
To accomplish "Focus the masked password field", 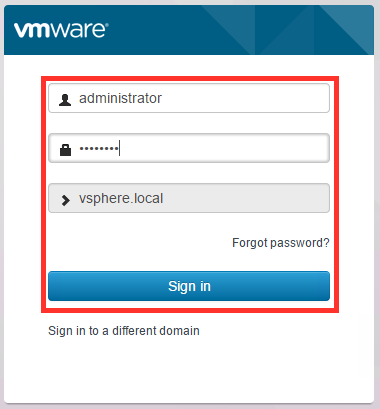I will [x=189, y=148].
